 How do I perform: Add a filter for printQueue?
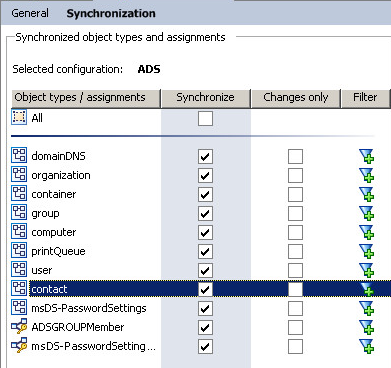coord(366,251)
